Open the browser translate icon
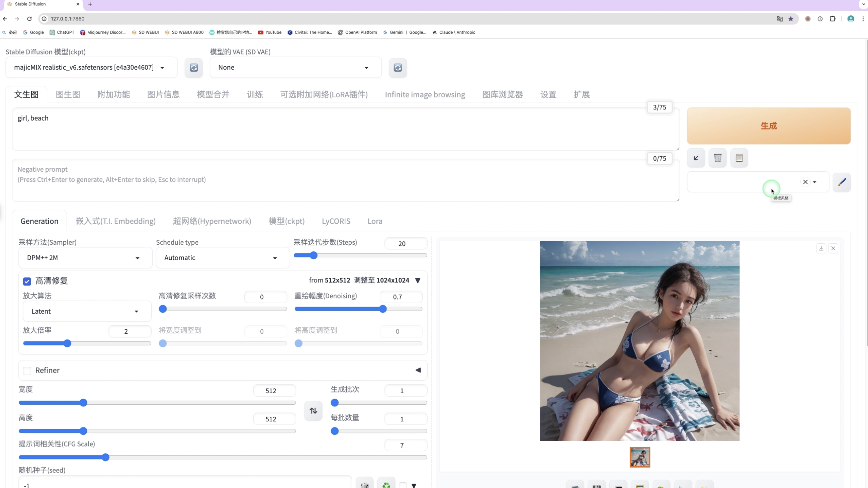 (x=779, y=19)
